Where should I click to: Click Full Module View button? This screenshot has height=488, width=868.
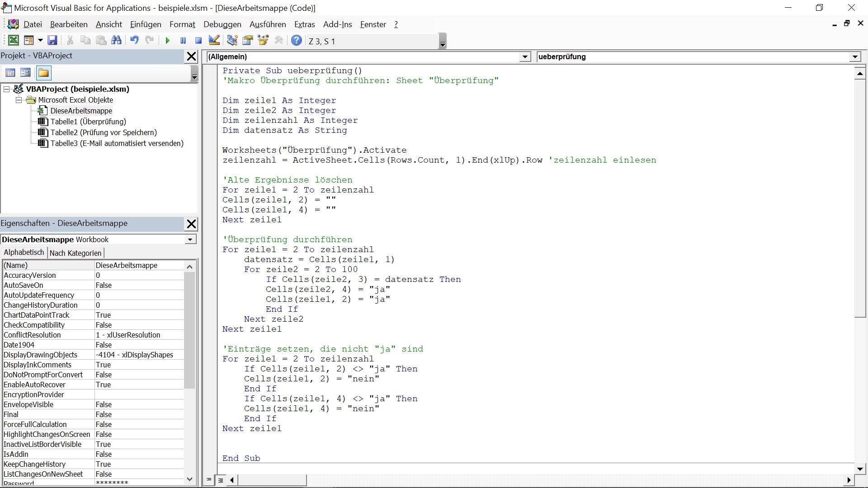(x=220, y=480)
